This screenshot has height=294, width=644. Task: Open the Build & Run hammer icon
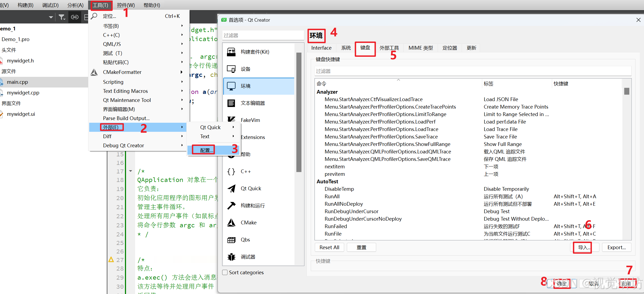point(231,206)
